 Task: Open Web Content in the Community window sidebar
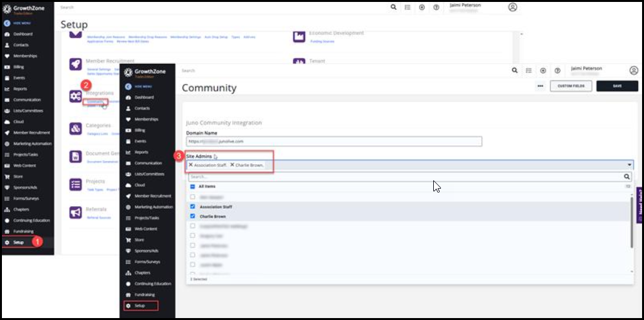[145, 229]
